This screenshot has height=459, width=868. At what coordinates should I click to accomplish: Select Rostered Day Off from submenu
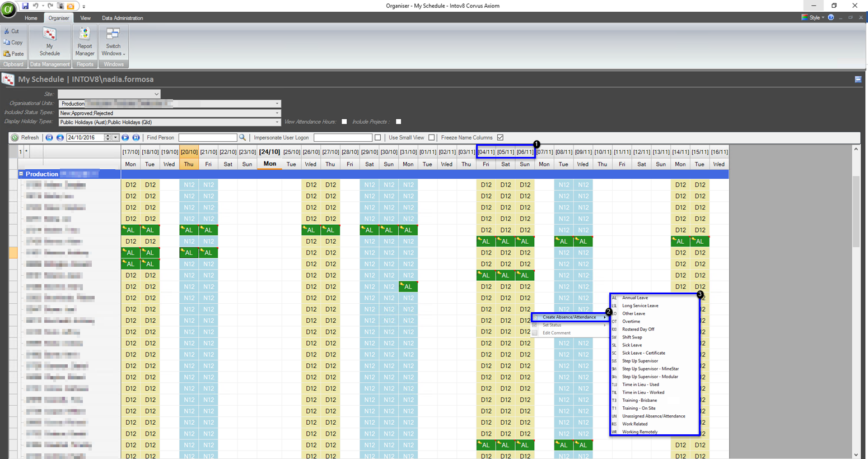click(x=638, y=330)
